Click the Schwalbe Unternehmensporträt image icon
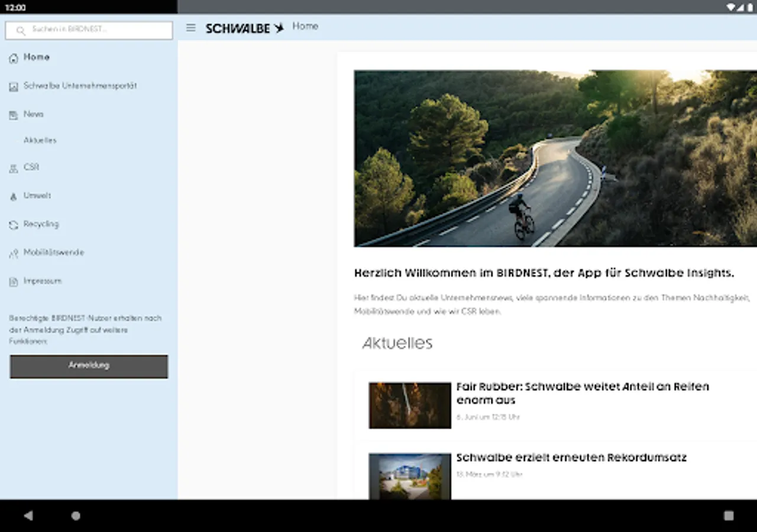The height and width of the screenshot is (532, 757). click(14, 86)
